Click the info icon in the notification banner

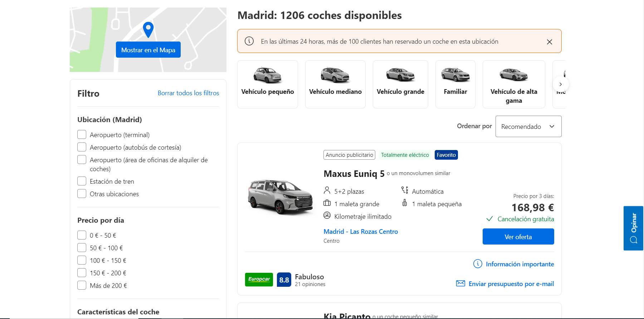tap(249, 41)
